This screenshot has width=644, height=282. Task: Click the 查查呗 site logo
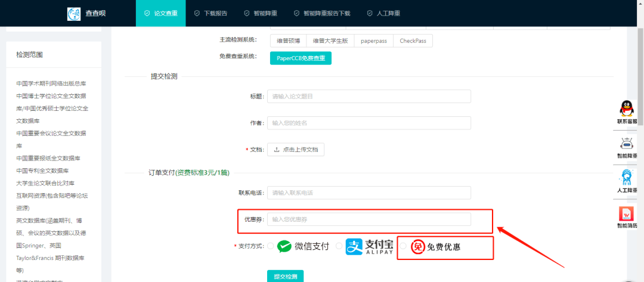[74, 14]
